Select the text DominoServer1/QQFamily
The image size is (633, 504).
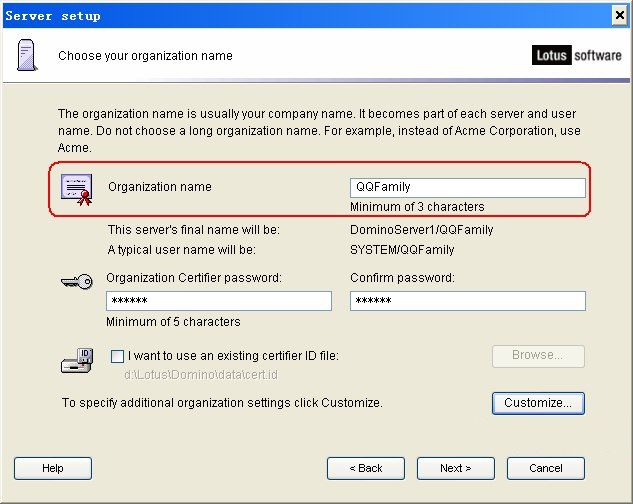[421, 230]
